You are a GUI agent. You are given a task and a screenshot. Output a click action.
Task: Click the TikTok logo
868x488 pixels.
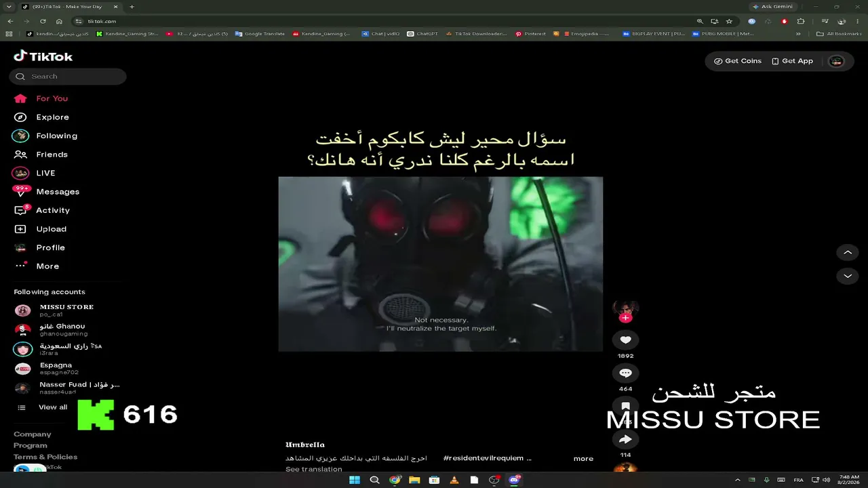pos(43,56)
